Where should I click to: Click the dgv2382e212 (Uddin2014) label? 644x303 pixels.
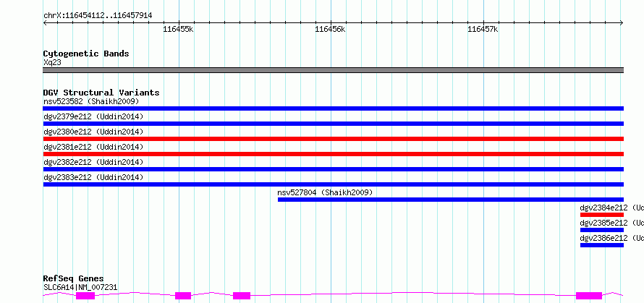(x=93, y=162)
